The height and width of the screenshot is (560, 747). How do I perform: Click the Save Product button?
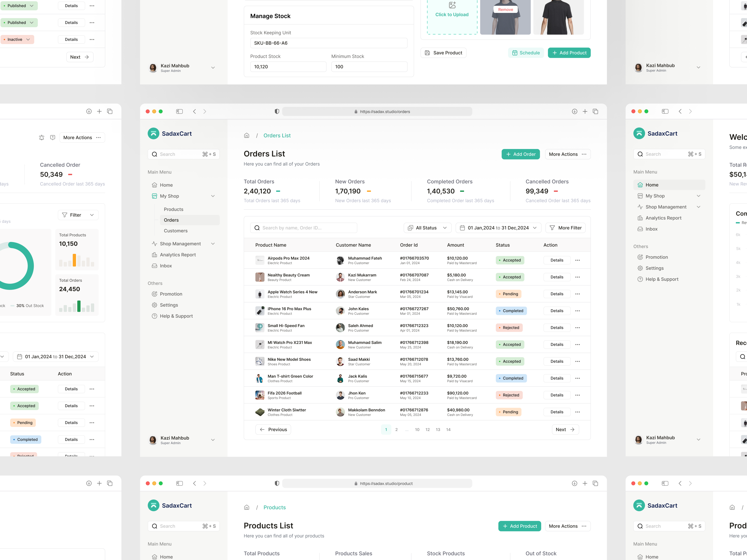point(443,53)
